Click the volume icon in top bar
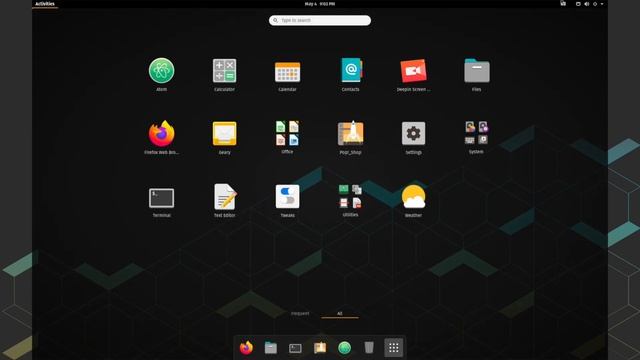The height and width of the screenshot is (360, 640). coord(587,4)
